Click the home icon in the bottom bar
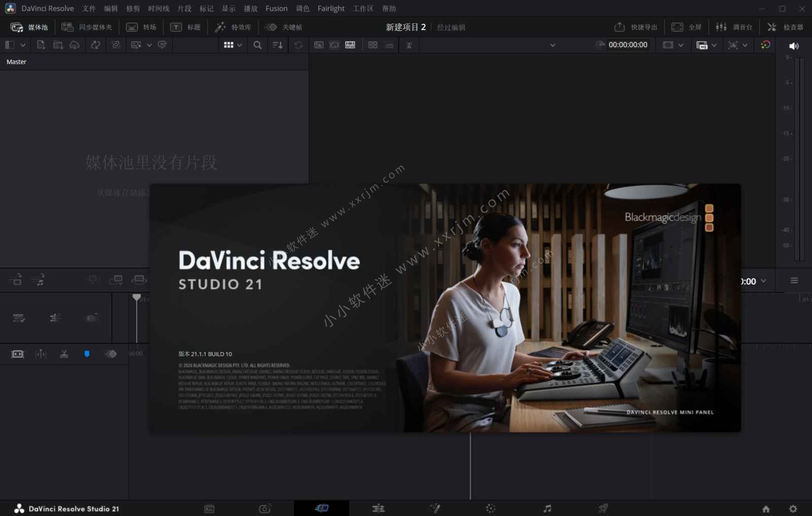 766,509
